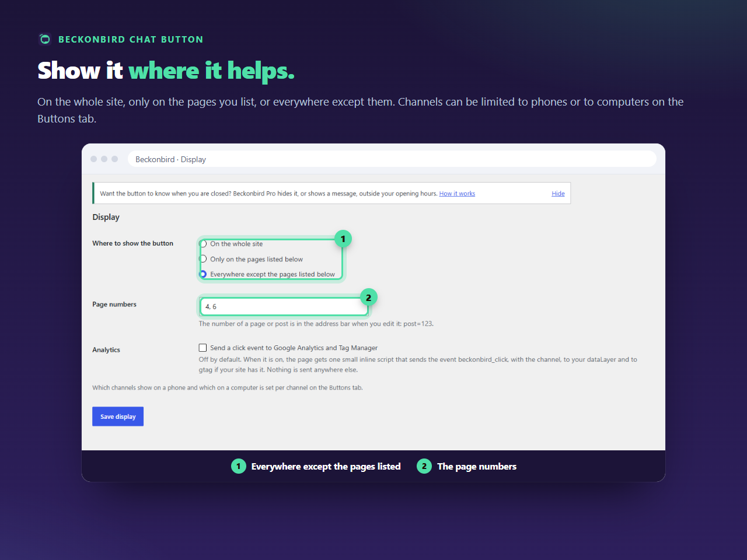Screen dimensions: 747x560
Task: Enable Send a click event to Google Analytics
Action: click(x=203, y=348)
